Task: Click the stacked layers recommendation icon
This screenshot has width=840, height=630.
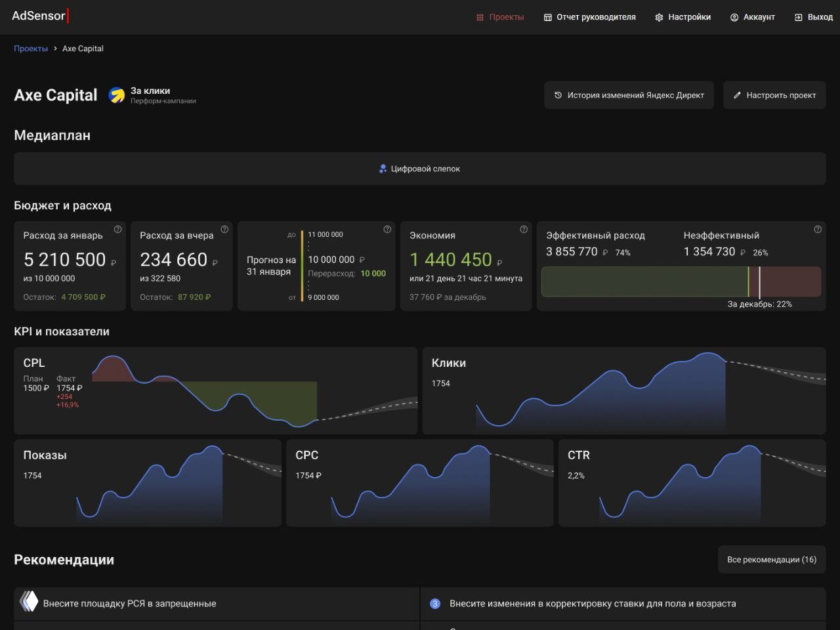Action: [x=28, y=602]
